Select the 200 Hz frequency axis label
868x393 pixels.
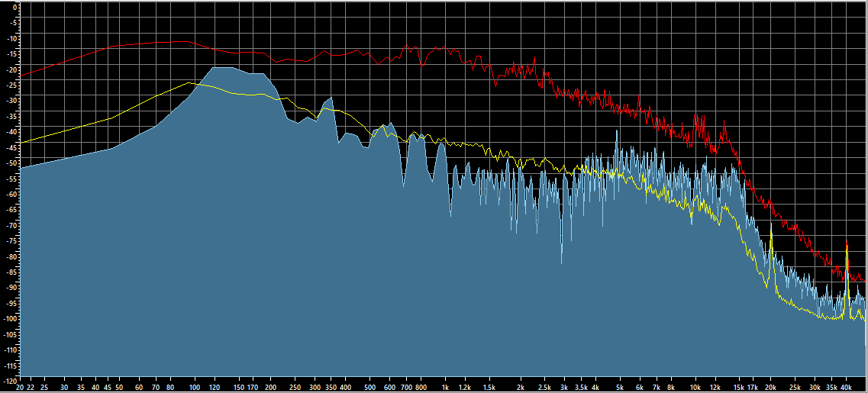(271, 388)
